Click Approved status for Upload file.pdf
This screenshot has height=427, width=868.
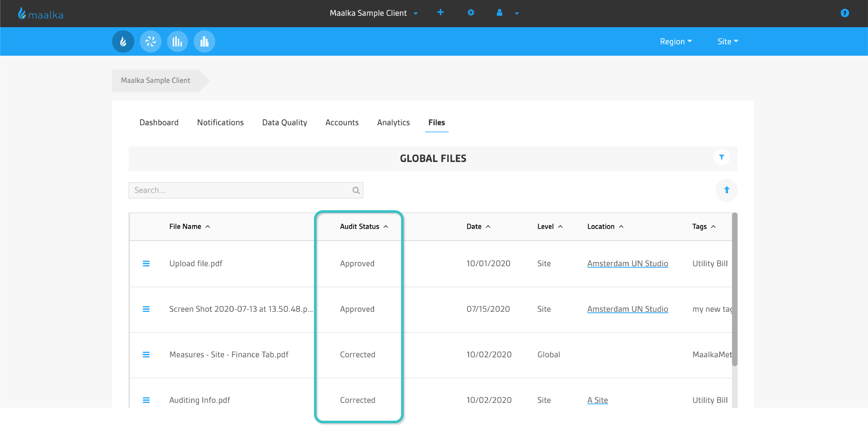coord(357,264)
